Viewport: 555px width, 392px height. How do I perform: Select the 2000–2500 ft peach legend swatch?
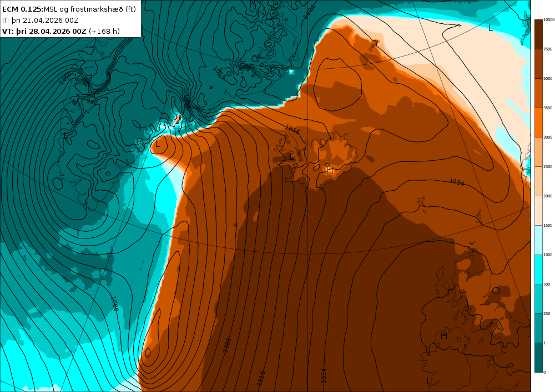point(538,181)
